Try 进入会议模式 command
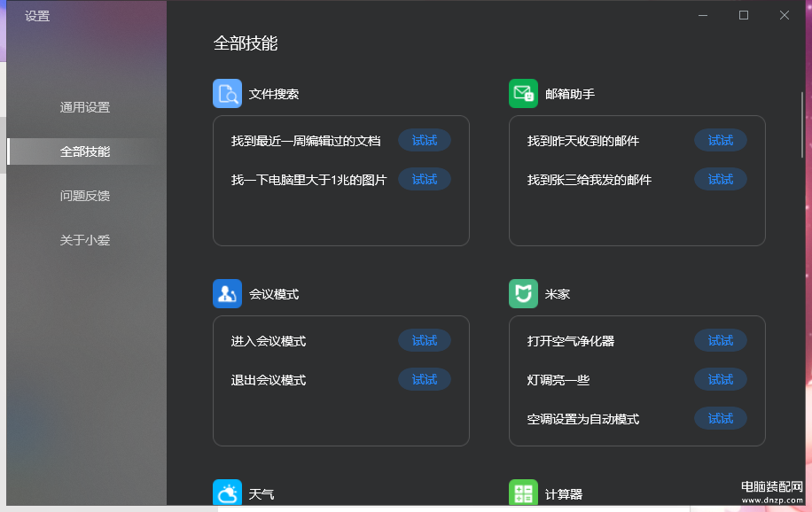 click(x=424, y=341)
